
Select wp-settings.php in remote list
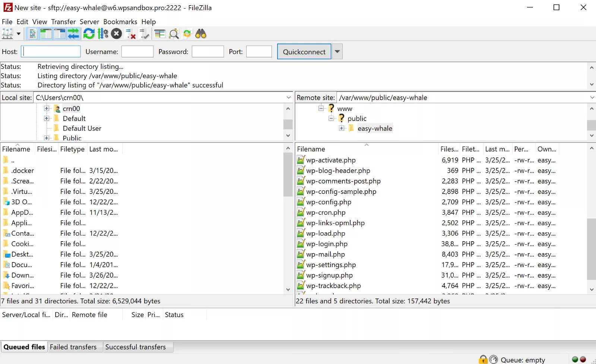(x=331, y=265)
